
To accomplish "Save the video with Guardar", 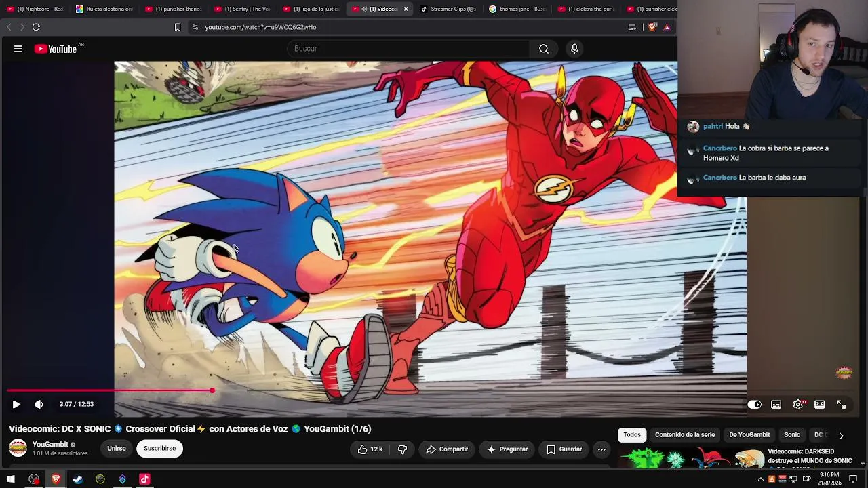I will tap(564, 449).
